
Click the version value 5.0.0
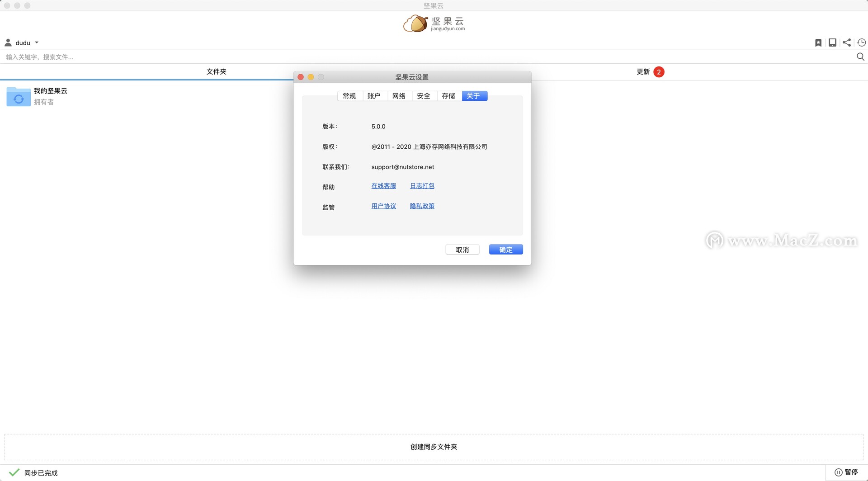(x=378, y=127)
